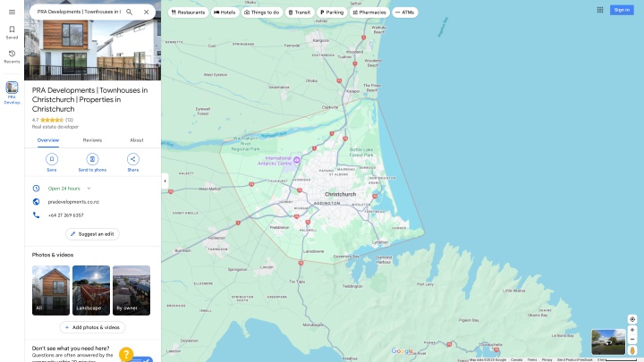
Task: Click the Christchurch label on map
Action: (341, 194)
